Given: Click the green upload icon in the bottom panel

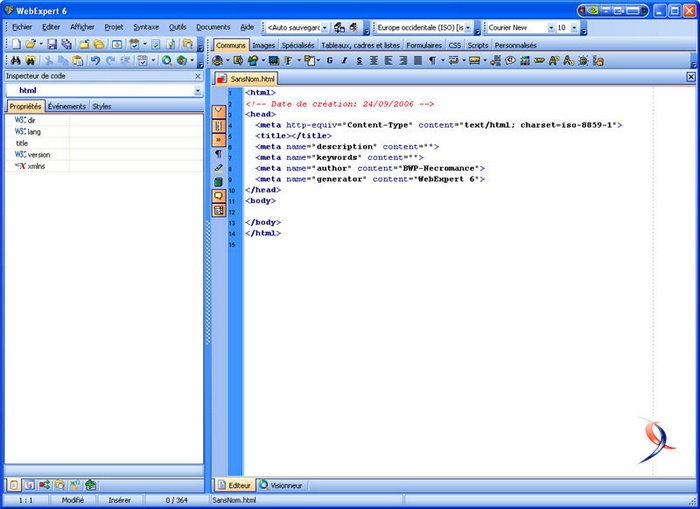Looking at the screenshot, I should (91, 485).
